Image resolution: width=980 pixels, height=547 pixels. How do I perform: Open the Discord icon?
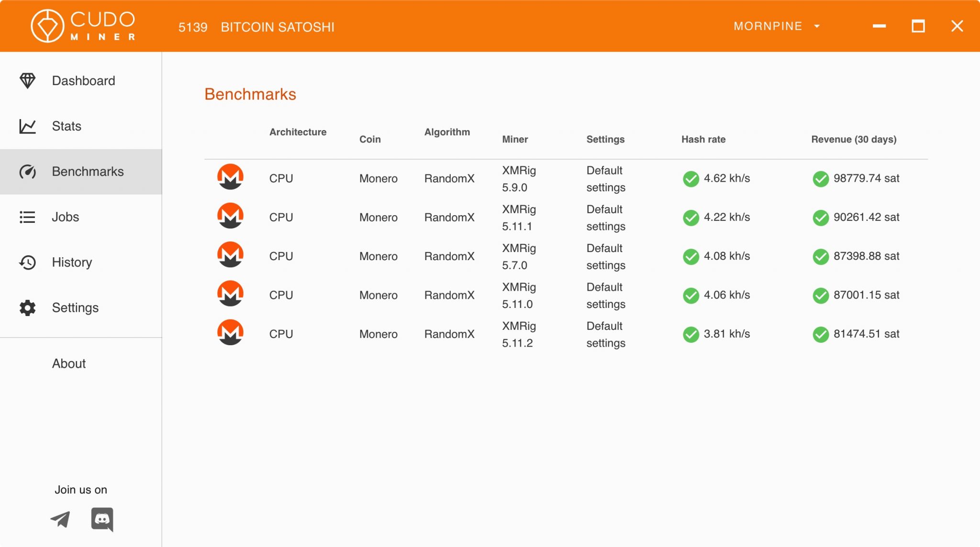(102, 519)
